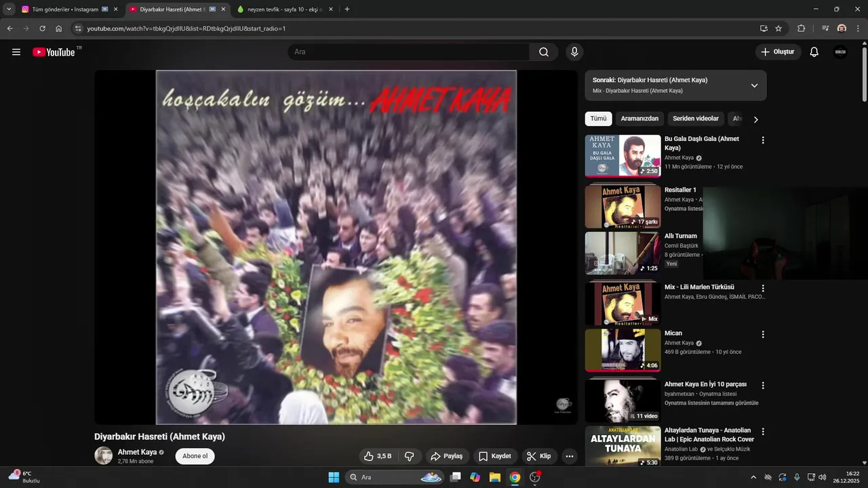Open Chrome profile avatar
This screenshot has height=488, width=868.
842,28
